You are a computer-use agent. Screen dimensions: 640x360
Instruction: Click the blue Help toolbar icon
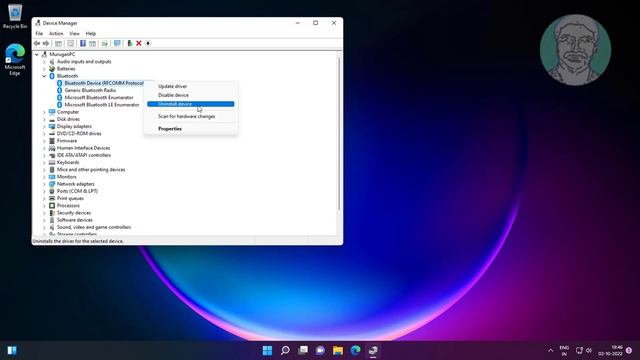[83, 43]
